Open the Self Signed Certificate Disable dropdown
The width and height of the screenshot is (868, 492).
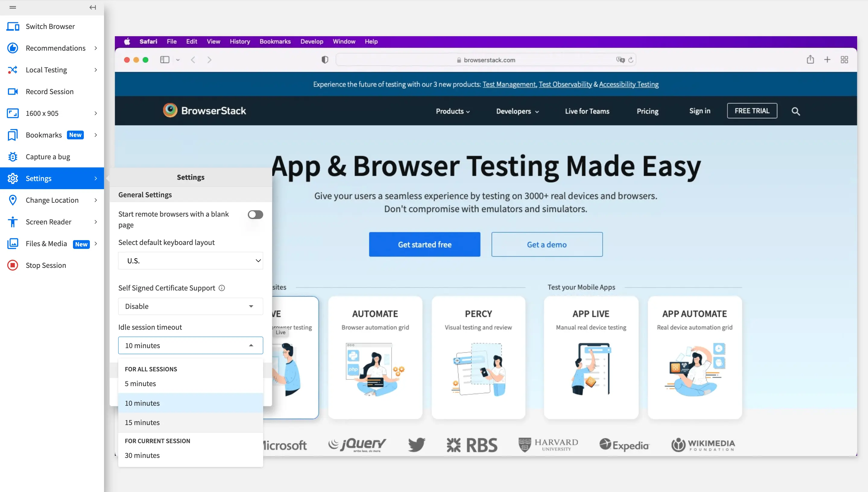coord(191,306)
